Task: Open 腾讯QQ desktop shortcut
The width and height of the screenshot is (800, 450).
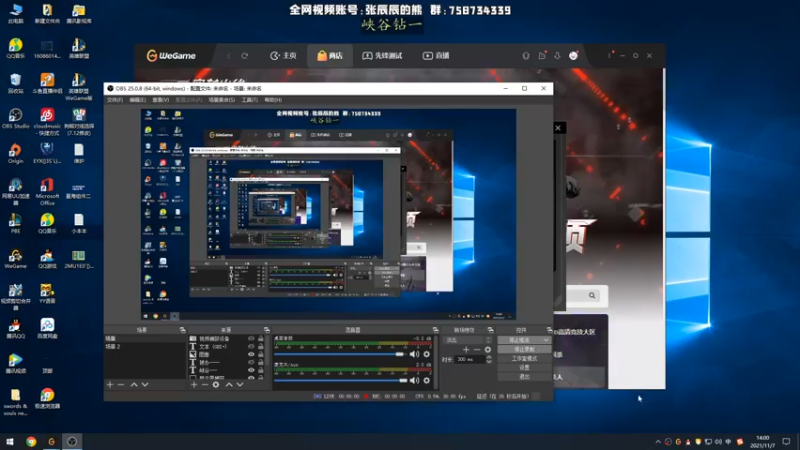Action: coord(15,328)
